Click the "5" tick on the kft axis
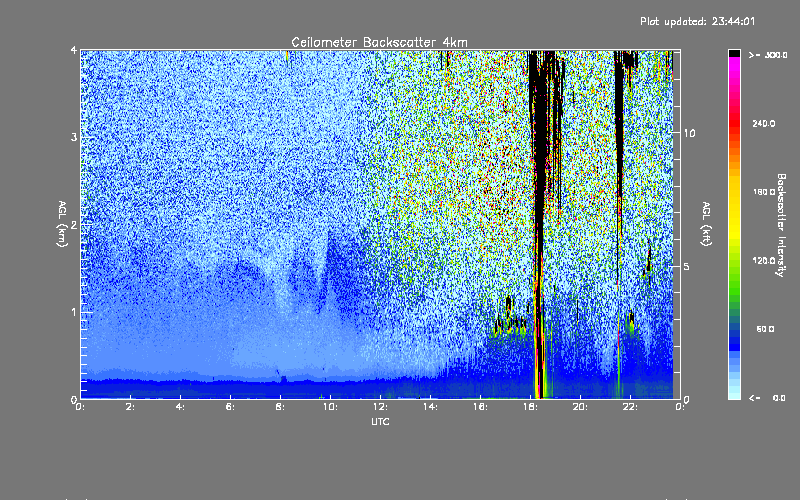 (687, 266)
